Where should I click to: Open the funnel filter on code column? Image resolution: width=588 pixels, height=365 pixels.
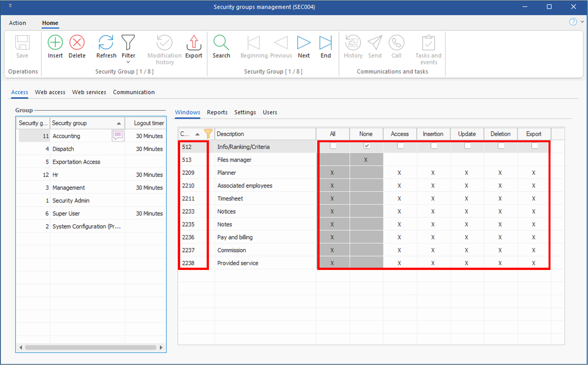pyautogui.click(x=208, y=134)
